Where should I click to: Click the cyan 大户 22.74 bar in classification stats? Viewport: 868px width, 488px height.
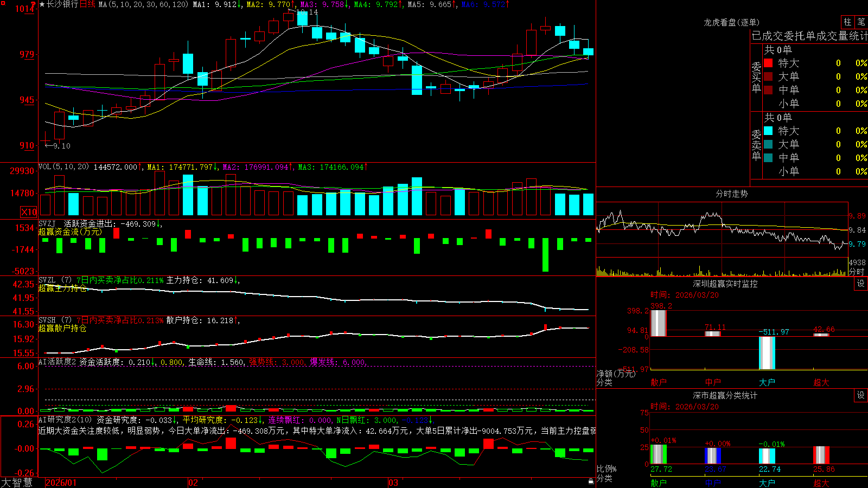coord(767,456)
